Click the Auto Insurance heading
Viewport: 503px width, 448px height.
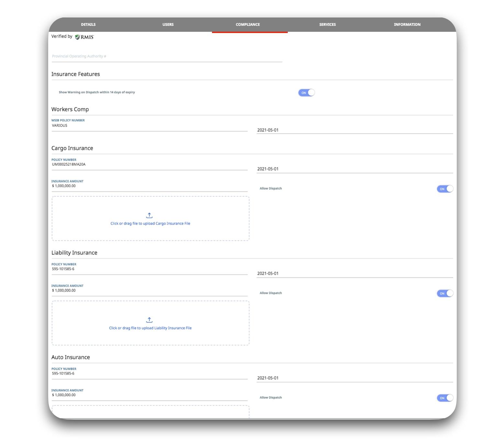pos(71,357)
